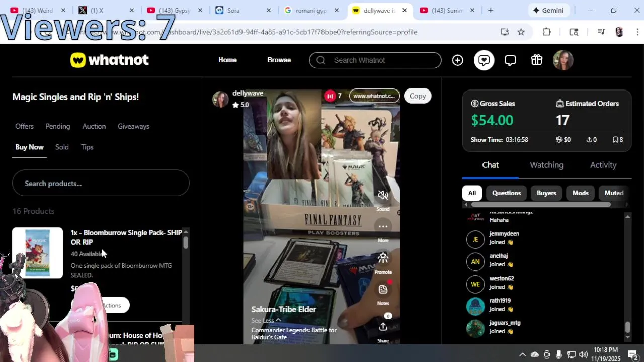Open the Gemini button in browser
This screenshot has width=644, height=362.
549,10
